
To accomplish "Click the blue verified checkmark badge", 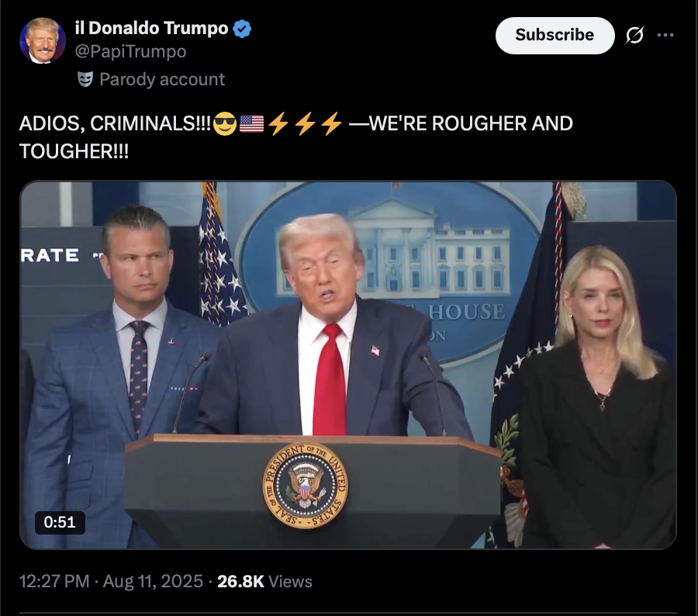I will pos(242,29).
